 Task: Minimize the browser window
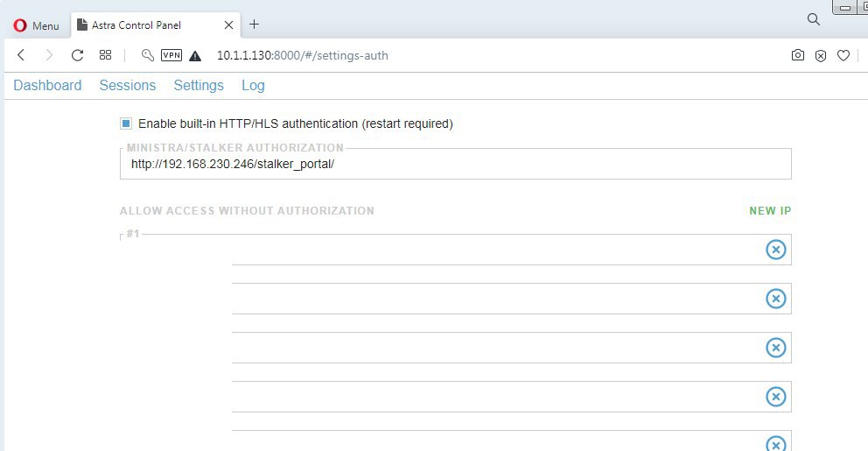pos(845,7)
